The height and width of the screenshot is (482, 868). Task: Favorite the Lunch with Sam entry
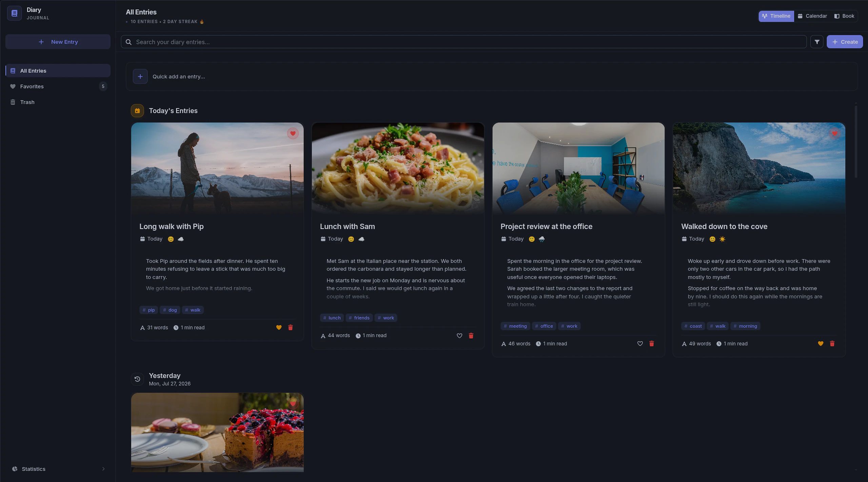pyautogui.click(x=459, y=335)
